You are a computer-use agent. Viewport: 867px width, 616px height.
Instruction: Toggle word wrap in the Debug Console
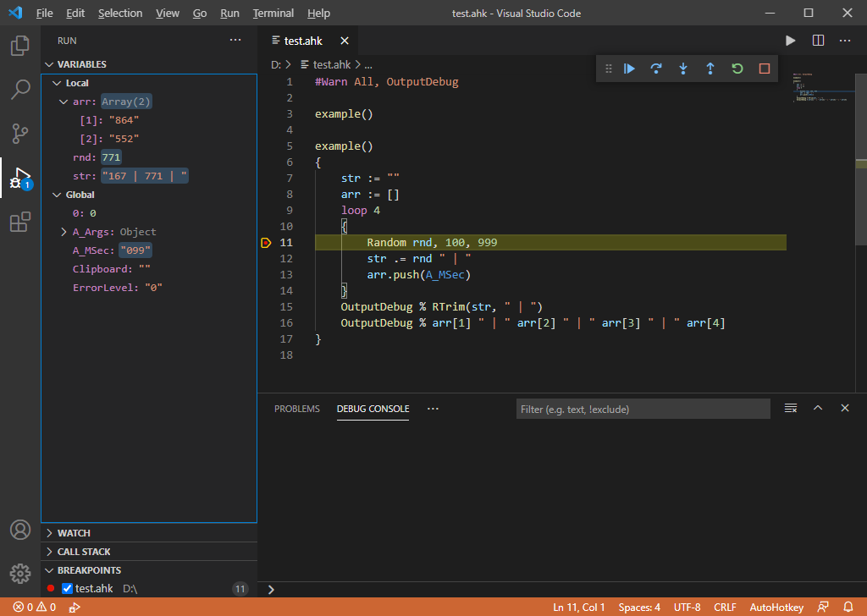[791, 408]
